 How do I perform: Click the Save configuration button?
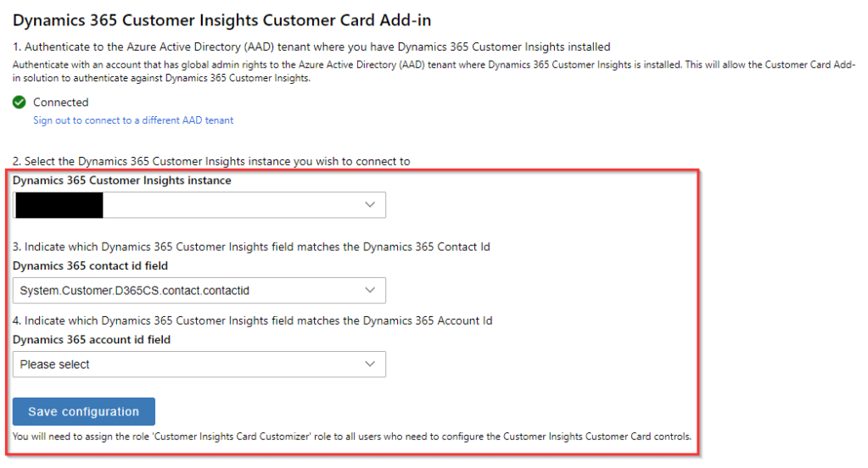tap(83, 411)
